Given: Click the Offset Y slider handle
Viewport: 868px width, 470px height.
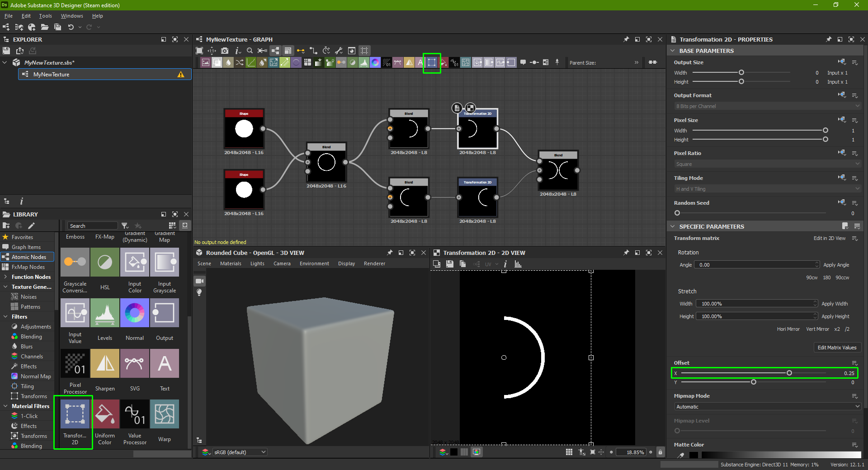Looking at the screenshot, I should (x=754, y=382).
